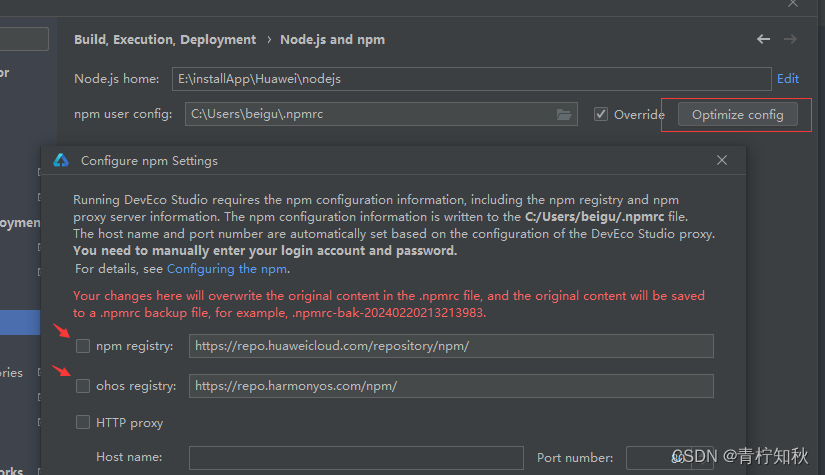Viewport: 825px width, 475px height.
Task: Click the Host name input field
Action: [x=356, y=458]
